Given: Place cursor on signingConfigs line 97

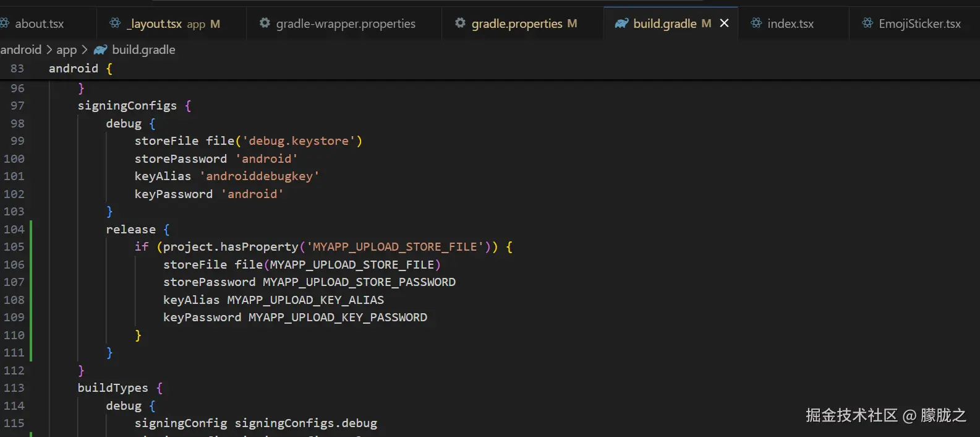Looking at the screenshot, I should click(x=127, y=106).
